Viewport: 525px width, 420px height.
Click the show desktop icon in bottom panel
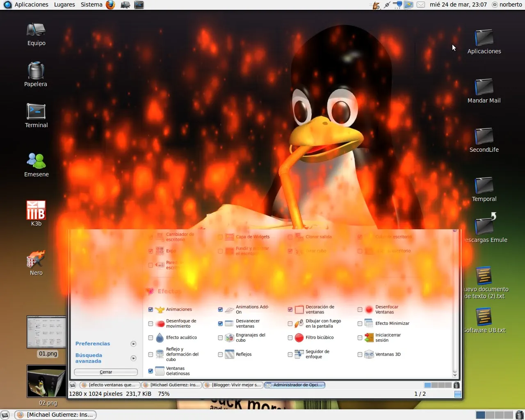pos(5,415)
